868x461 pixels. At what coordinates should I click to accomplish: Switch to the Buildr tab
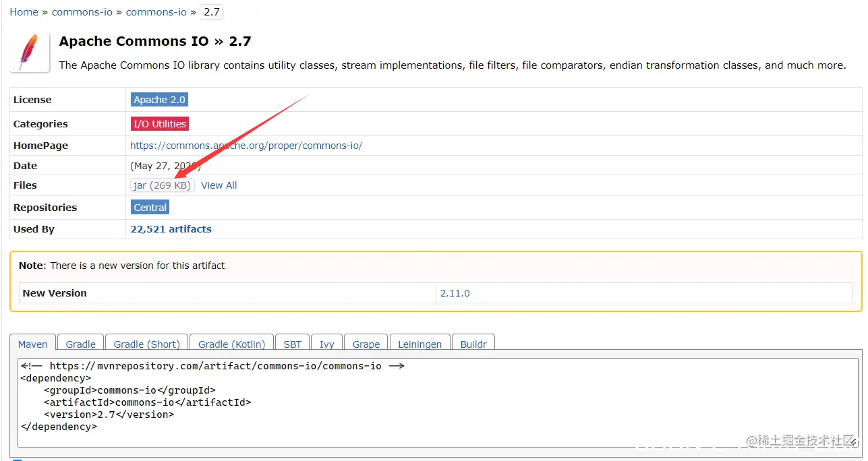tap(473, 344)
